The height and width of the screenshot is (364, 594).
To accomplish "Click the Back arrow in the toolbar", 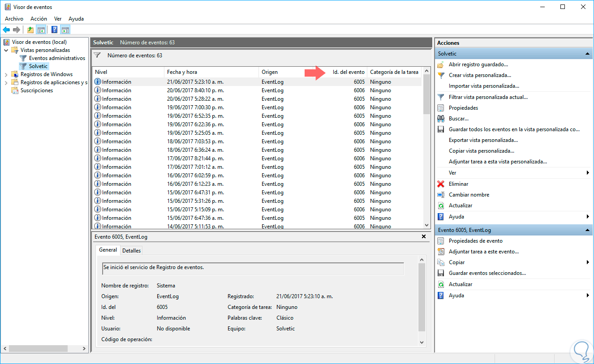I will tap(6, 30).
